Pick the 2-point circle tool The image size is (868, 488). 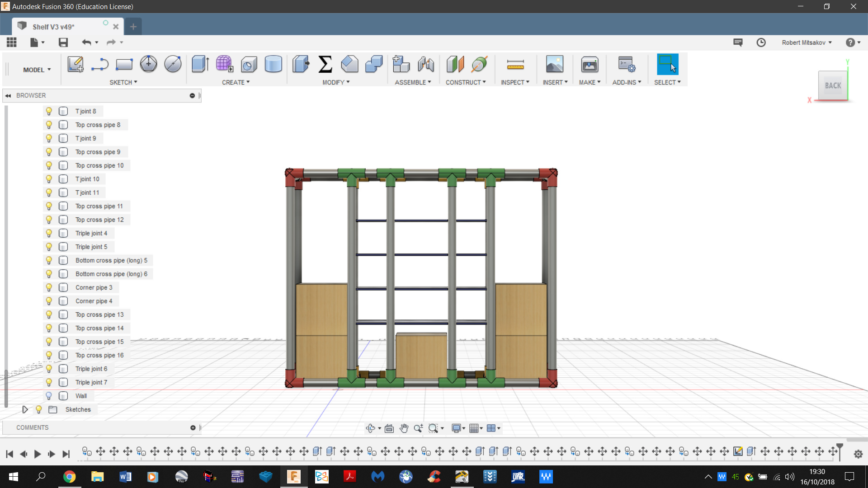pyautogui.click(x=173, y=64)
